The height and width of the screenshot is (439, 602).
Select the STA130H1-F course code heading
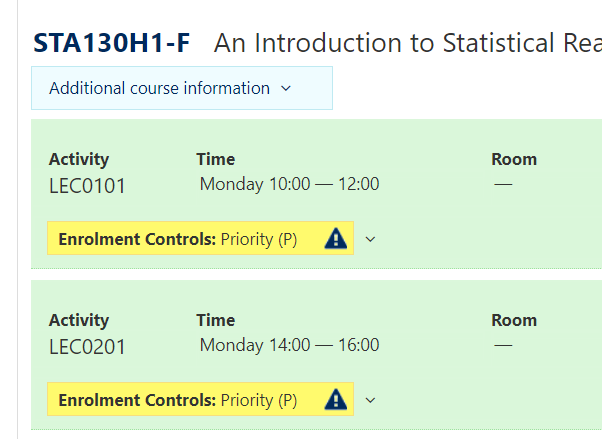pyautogui.click(x=111, y=43)
